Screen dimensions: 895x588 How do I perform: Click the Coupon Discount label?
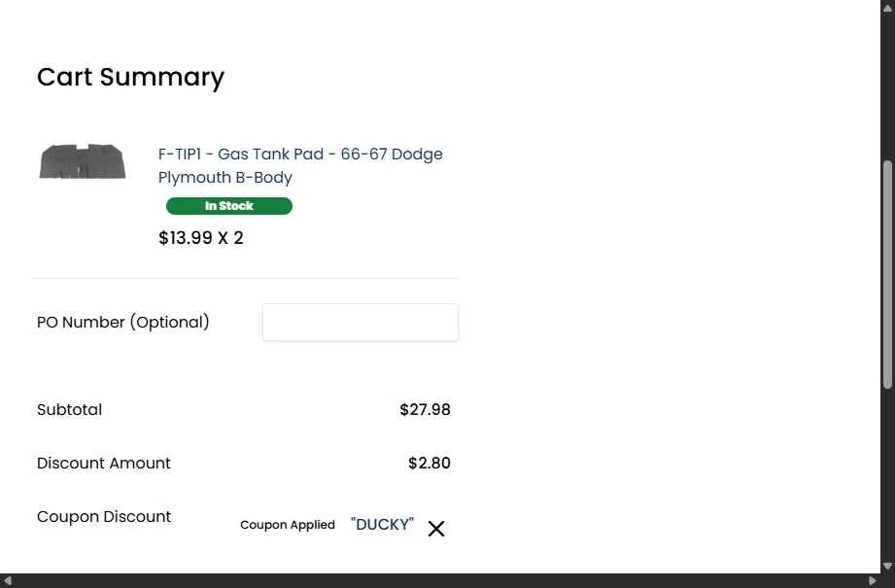[104, 517]
